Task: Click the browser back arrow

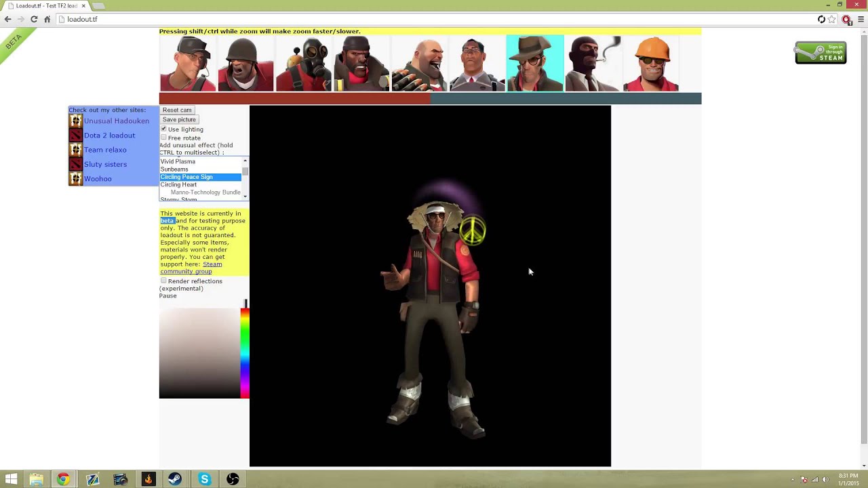Action: 7,19
